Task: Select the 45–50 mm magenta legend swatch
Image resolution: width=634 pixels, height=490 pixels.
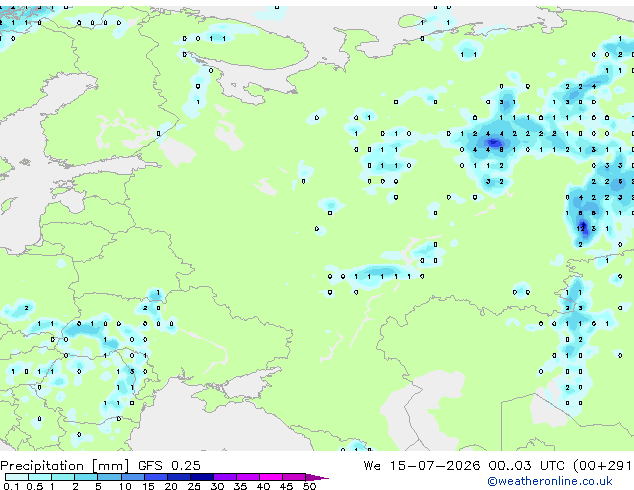Action: click(x=294, y=477)
